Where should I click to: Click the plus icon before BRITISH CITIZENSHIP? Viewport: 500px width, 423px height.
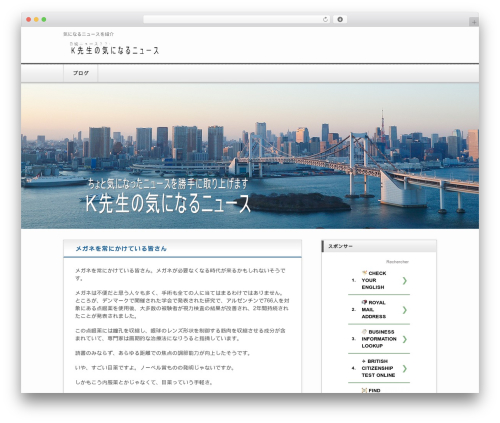364,361
